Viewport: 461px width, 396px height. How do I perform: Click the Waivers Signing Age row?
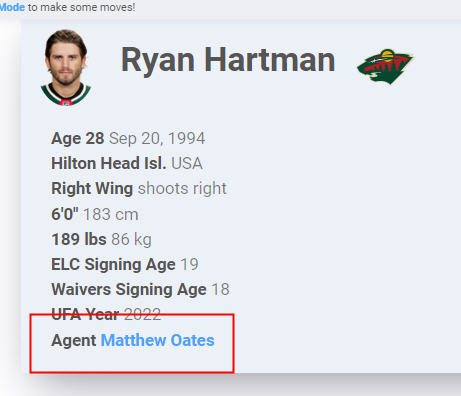[140, 289]
